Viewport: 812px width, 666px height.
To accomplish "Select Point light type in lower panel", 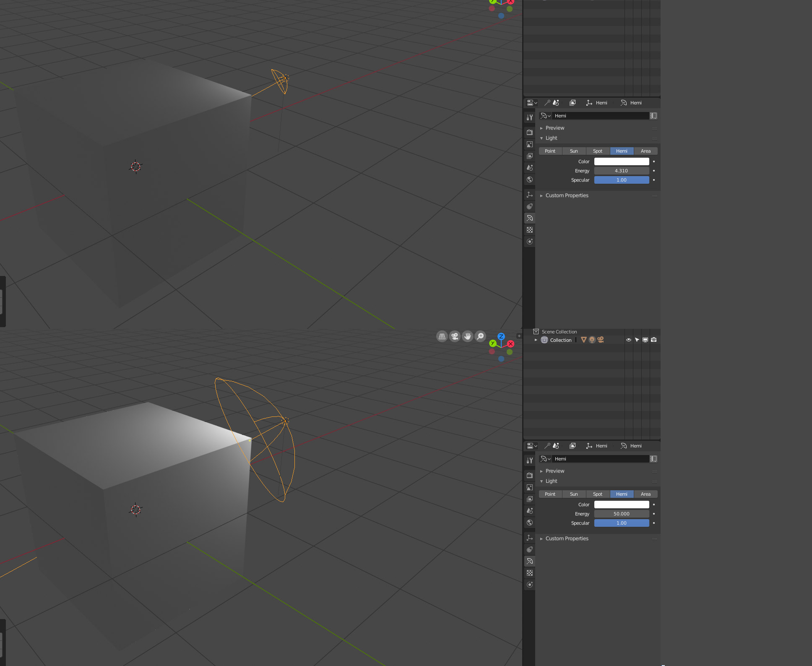I will click(x=550, y=494).
